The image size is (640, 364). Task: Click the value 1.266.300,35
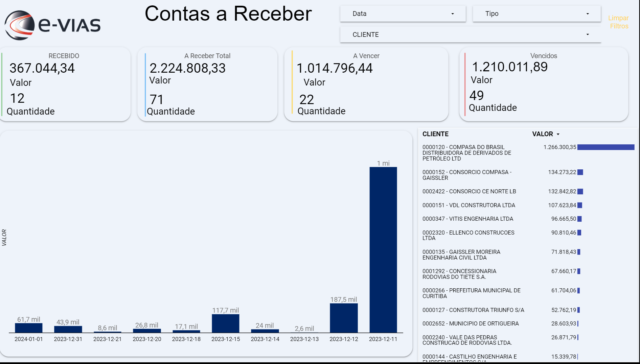pyautogui.click(x=559, y=147)
